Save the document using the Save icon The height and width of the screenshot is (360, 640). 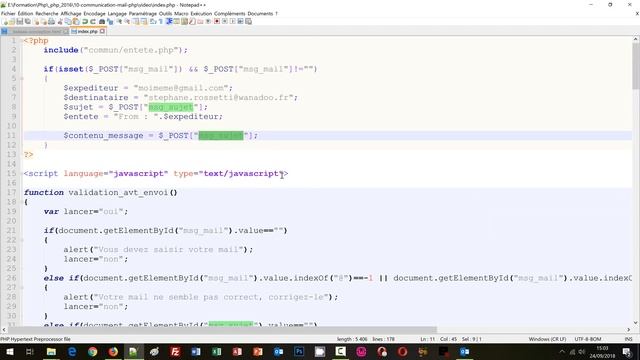20,21
